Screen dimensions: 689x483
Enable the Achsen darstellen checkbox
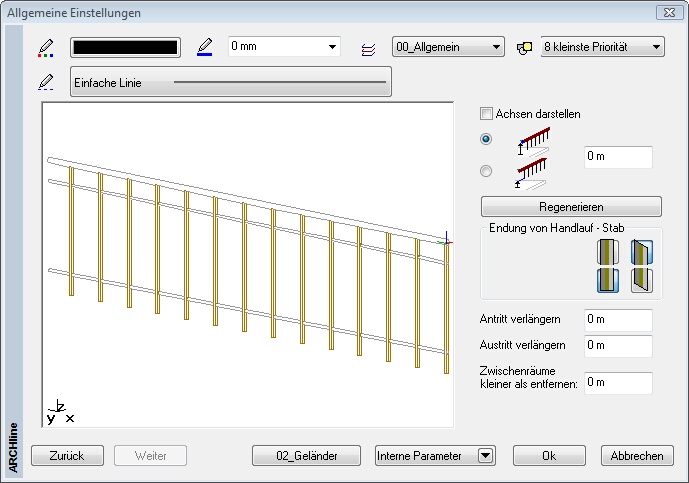486,114
